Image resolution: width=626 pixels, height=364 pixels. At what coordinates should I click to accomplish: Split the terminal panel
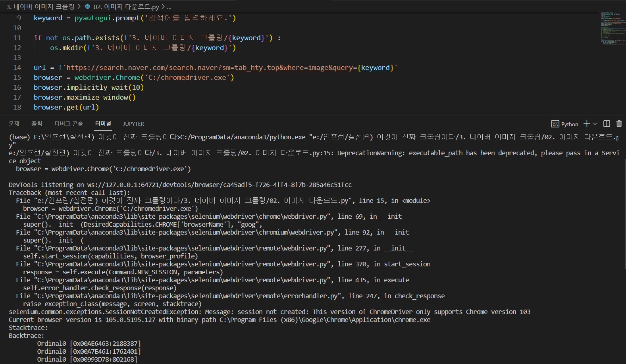click(607, 124)
